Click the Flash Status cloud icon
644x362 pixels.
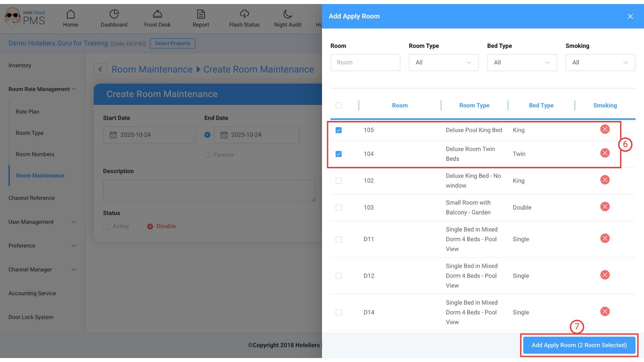click(x=244, y=14)
